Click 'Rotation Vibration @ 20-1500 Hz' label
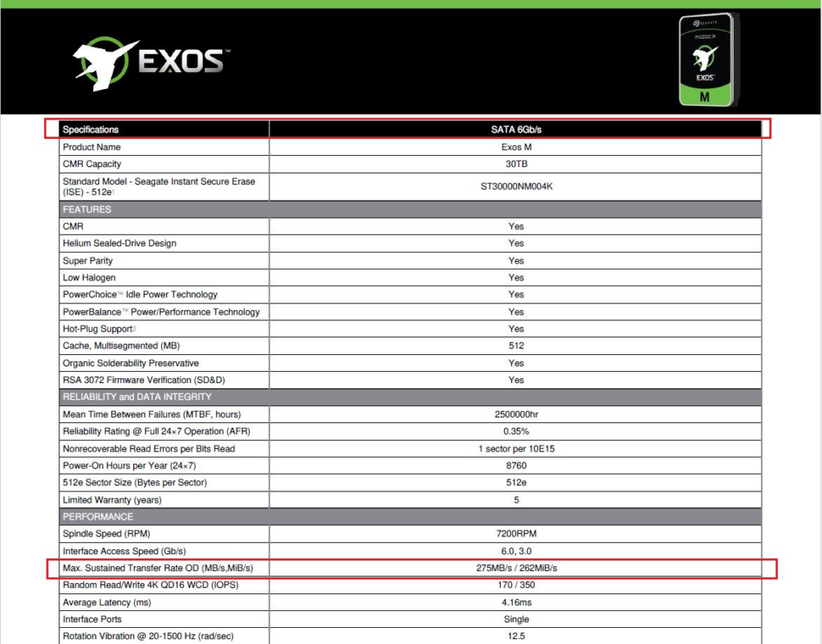 (x=148, y=636)
